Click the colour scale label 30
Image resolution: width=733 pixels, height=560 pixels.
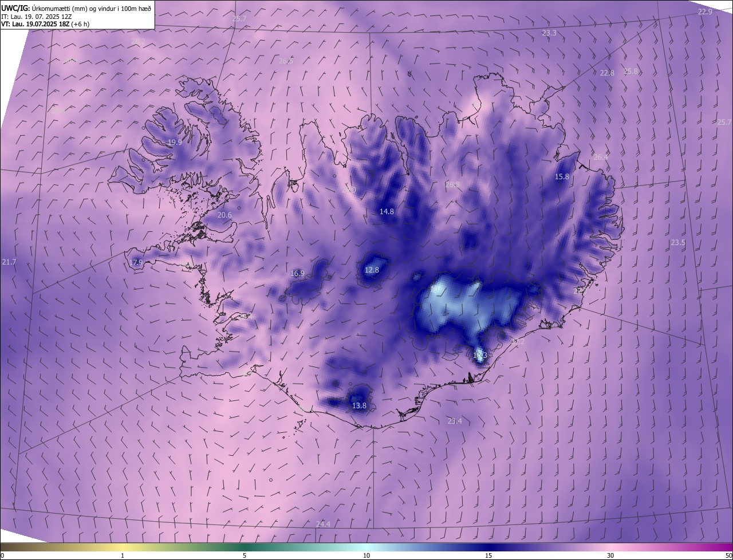610,555
